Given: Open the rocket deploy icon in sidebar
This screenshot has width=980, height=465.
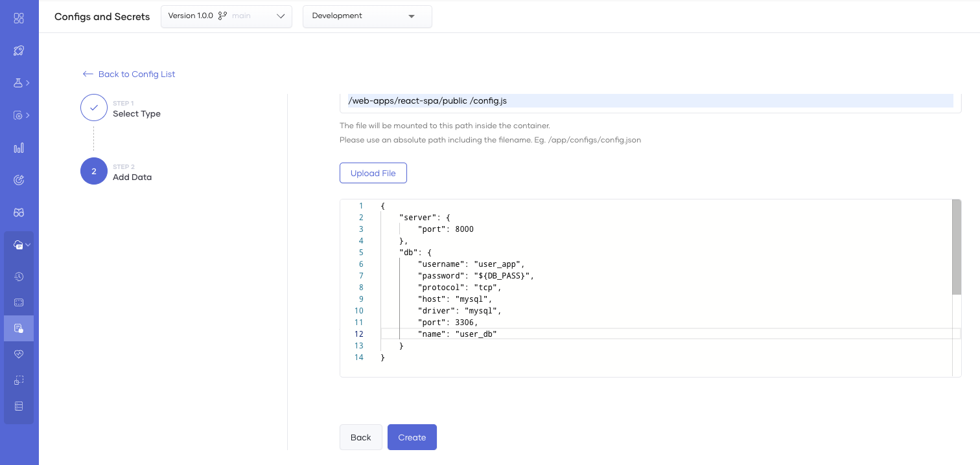Looking at the screenshot, I should tap(19, 51).
